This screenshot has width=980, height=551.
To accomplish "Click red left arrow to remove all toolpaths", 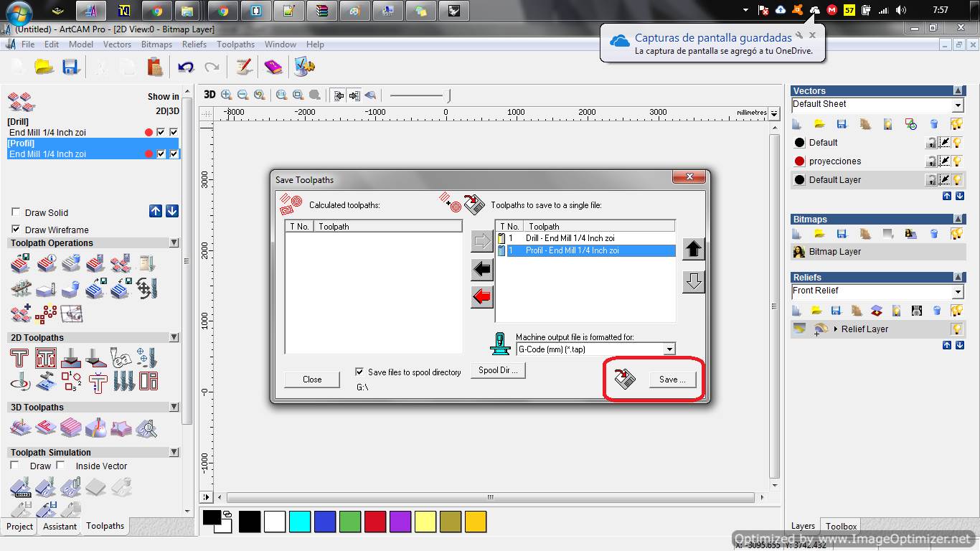I will click(482, 296).
